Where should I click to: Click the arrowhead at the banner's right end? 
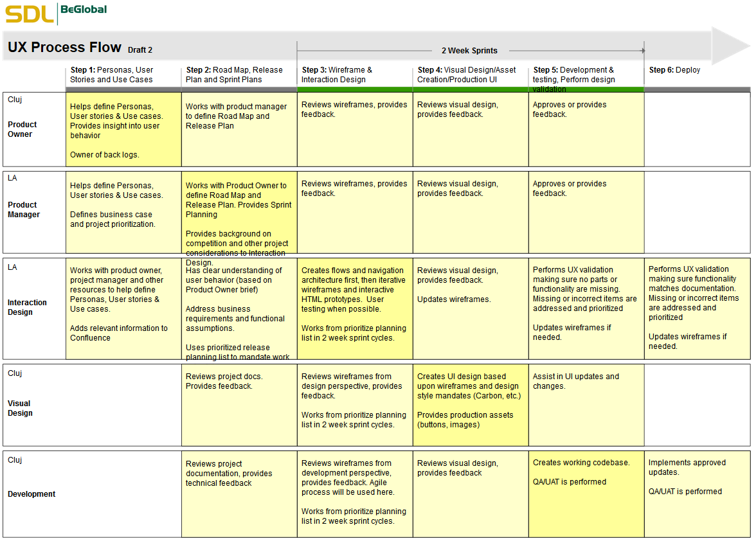[730, 46]
